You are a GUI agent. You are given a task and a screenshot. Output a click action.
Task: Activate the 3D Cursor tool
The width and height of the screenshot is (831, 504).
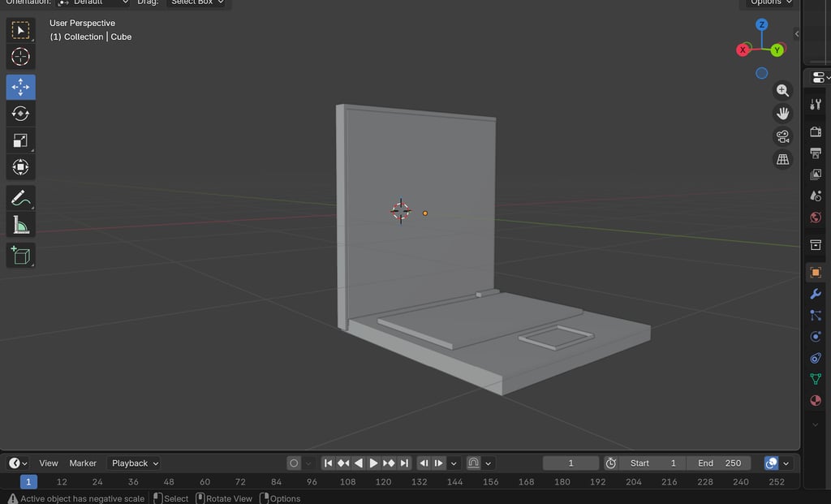click(20, 57)
